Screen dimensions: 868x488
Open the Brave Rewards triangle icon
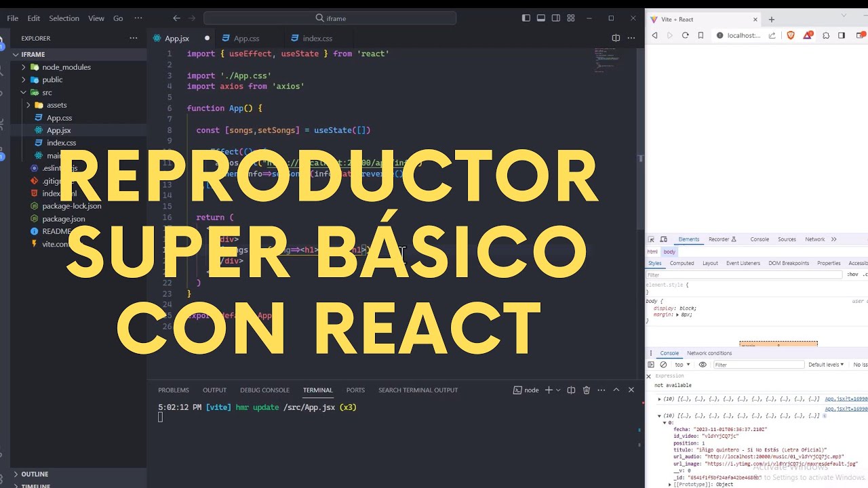click(808, 35)
